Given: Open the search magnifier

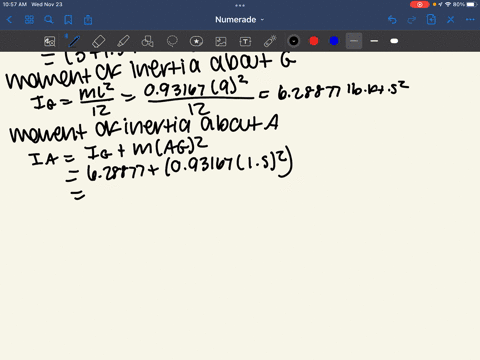Looking at the screenshot, I should pos(49,20).
